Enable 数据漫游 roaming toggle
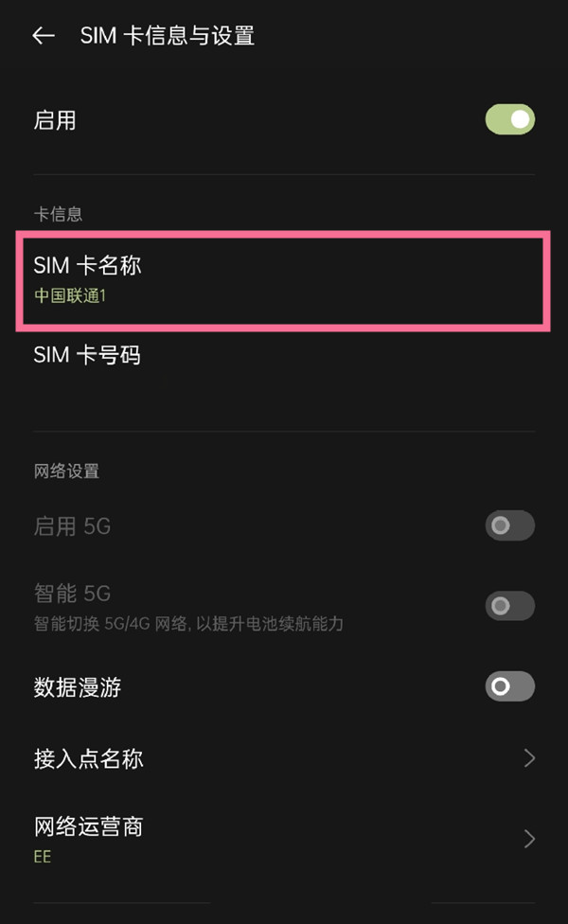Viewport: 568px width, 924px height. click(x=509, y=686)
